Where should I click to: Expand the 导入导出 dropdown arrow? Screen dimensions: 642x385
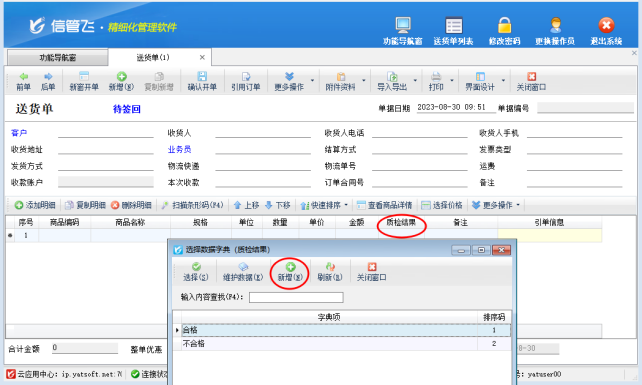[415, 81]
